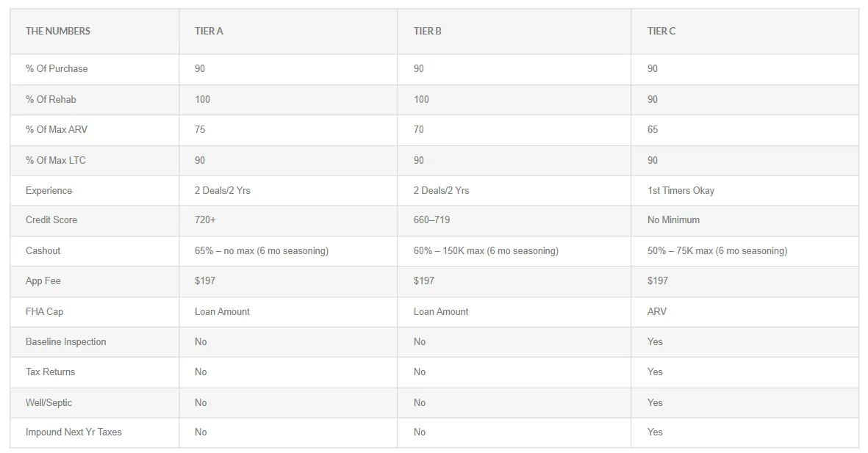Viewport: 868px width, 453px height.
Task: Select the Well/Septic row label
Action: (49, 403)
